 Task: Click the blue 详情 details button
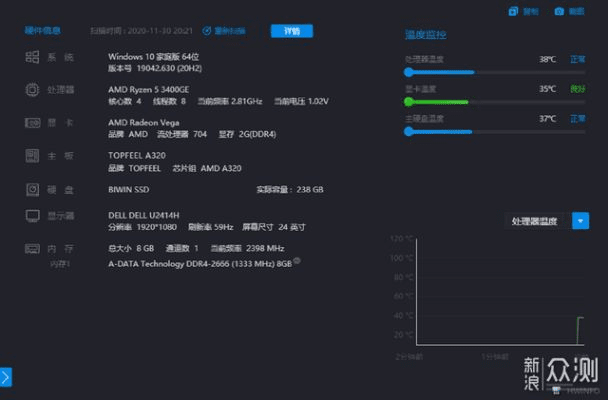point(291,31)
